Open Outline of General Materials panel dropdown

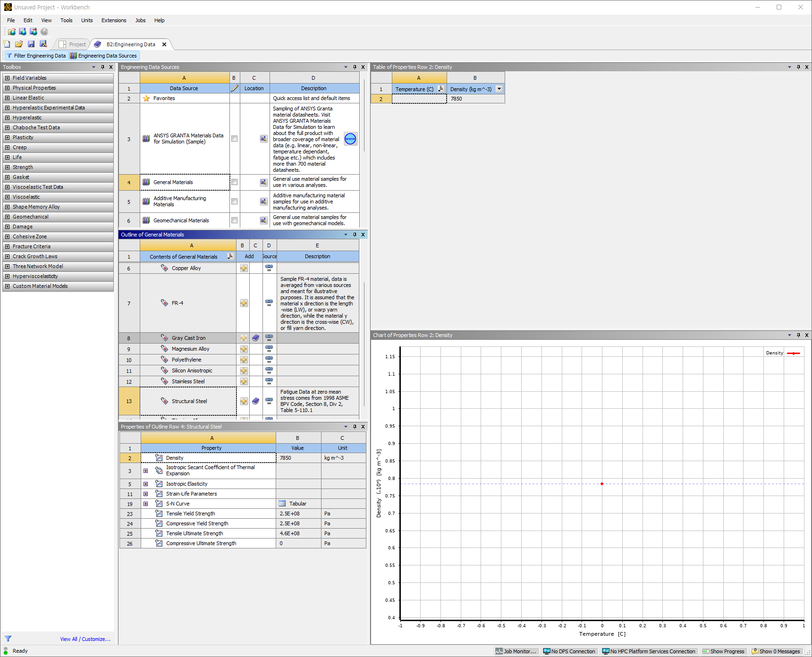coord(346,235)
